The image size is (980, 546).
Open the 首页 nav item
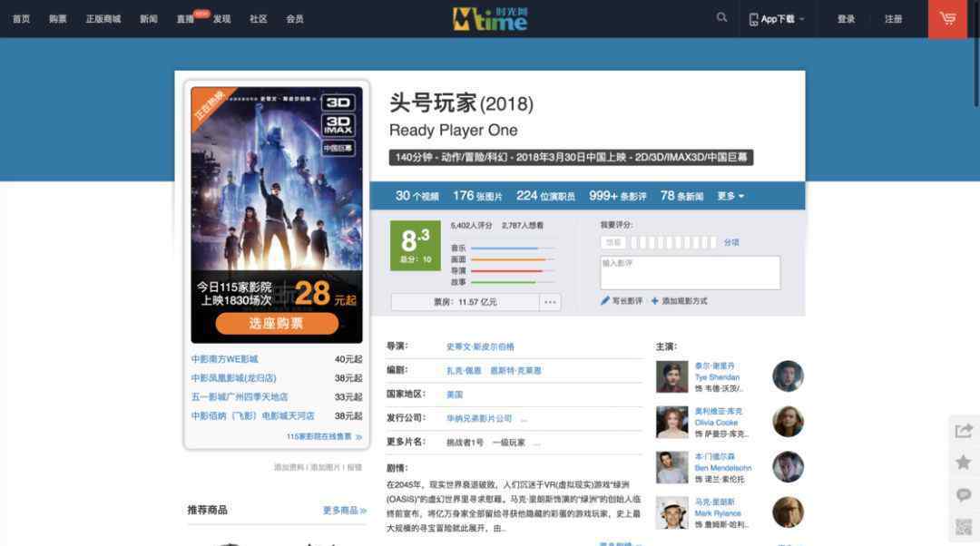tap(21, 19)
